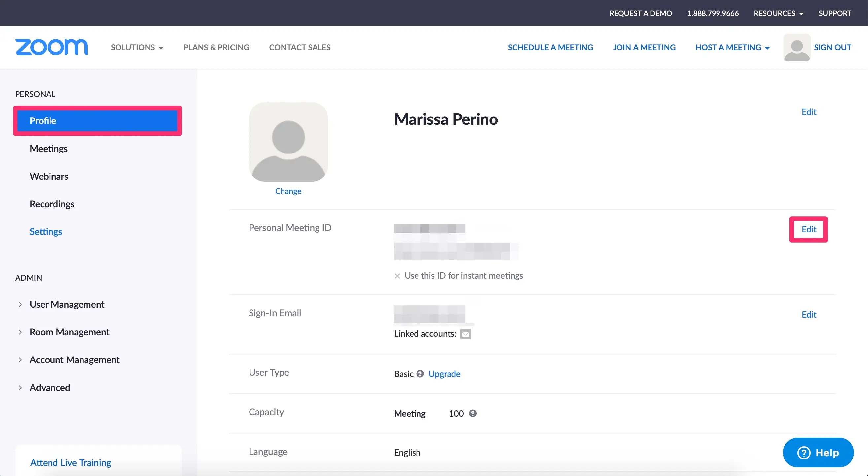This screenshot has width=868, height=476.
Task: Expand Room Management section
Action: (69, 332)
